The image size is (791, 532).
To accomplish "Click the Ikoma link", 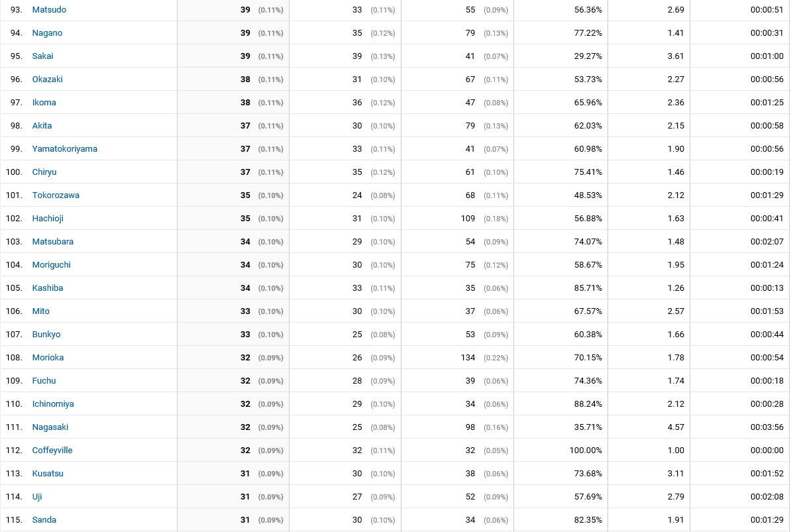I will point(44,103).
